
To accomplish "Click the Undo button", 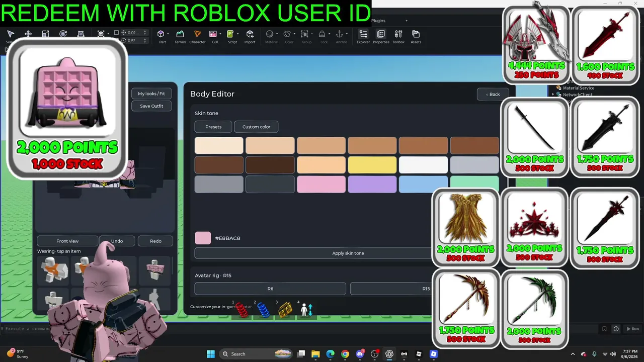I will point(117,241).
